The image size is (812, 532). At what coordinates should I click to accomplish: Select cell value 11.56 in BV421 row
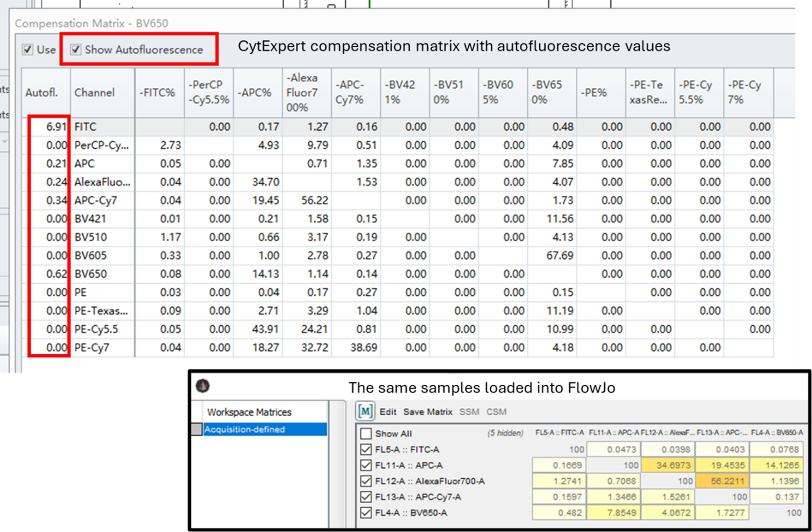pyautogui.click(x=560, y=219)
